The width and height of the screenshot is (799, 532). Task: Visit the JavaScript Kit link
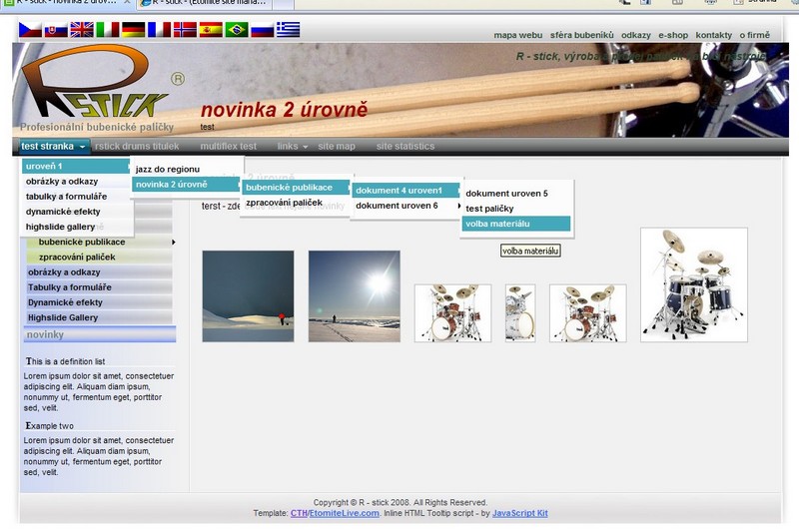pyautogui.click(x=519, y=514)
